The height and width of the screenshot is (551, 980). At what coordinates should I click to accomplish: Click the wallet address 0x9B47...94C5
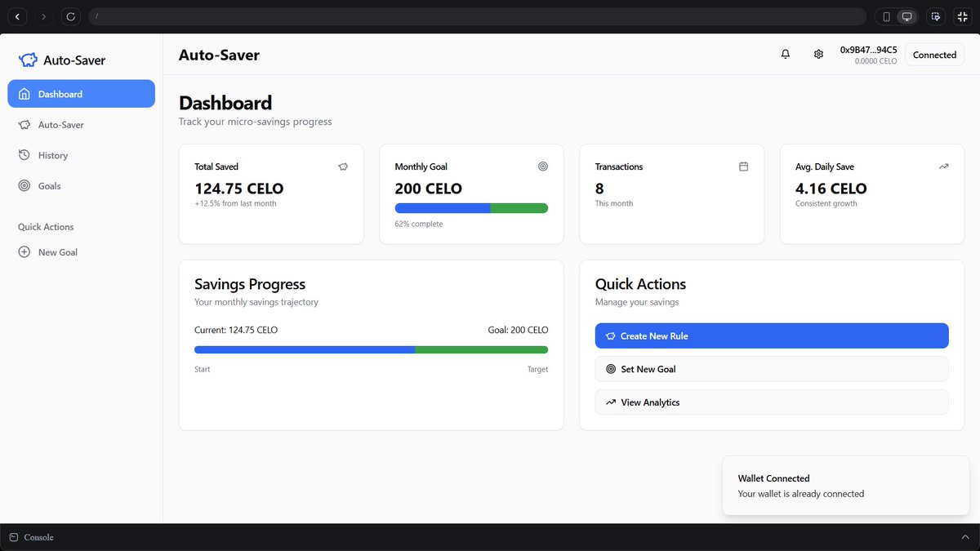tap(868, 50)
